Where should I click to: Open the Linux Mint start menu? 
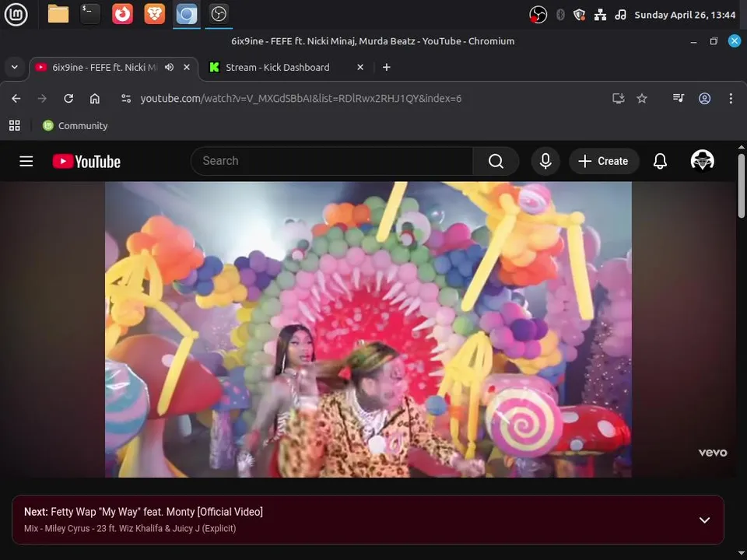(x=16, y=14)
